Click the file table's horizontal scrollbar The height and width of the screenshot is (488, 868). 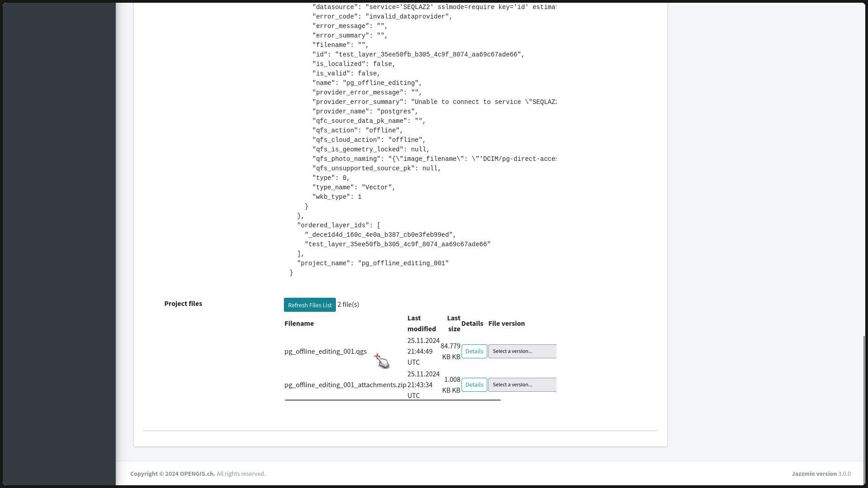[392, 400]
